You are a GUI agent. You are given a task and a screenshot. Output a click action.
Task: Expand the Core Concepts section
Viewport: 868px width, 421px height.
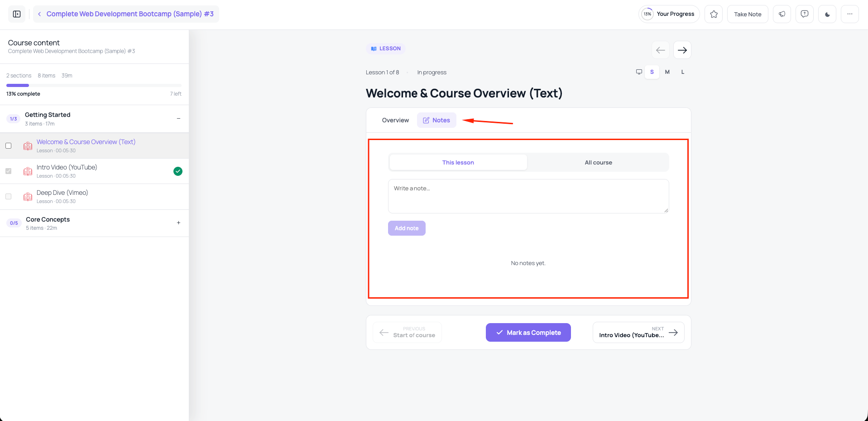[178, 223]
